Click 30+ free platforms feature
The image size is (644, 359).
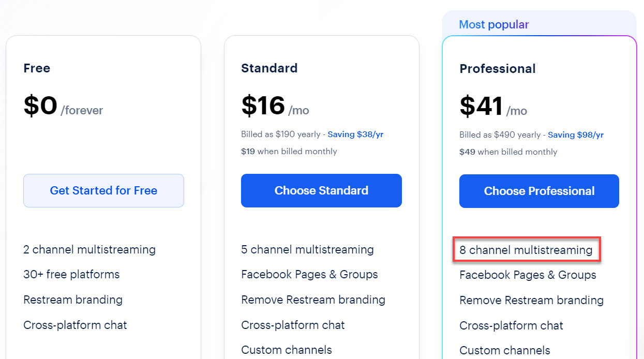click(71, 274)
